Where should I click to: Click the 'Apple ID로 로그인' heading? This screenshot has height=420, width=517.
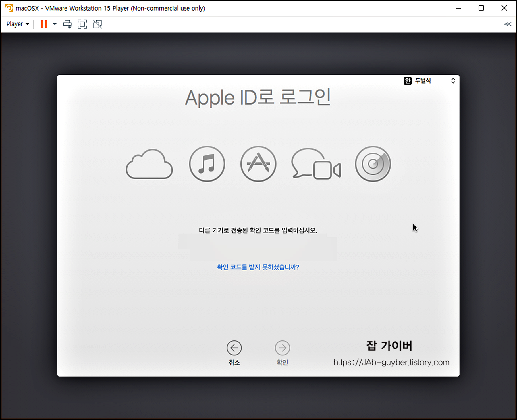pos(258,98)
